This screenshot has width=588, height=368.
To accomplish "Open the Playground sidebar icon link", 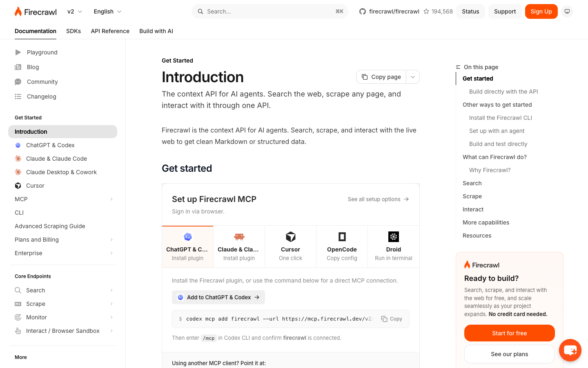I will click(18, 52).
